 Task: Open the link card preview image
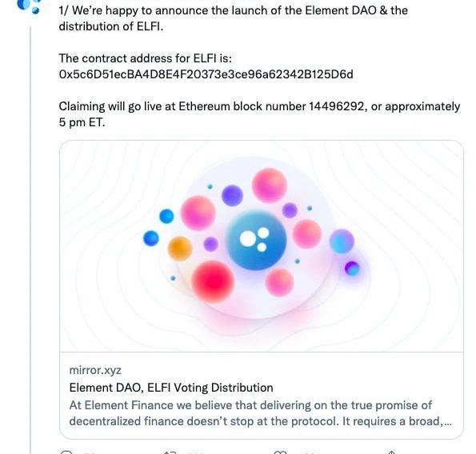(x=262, y=246)
